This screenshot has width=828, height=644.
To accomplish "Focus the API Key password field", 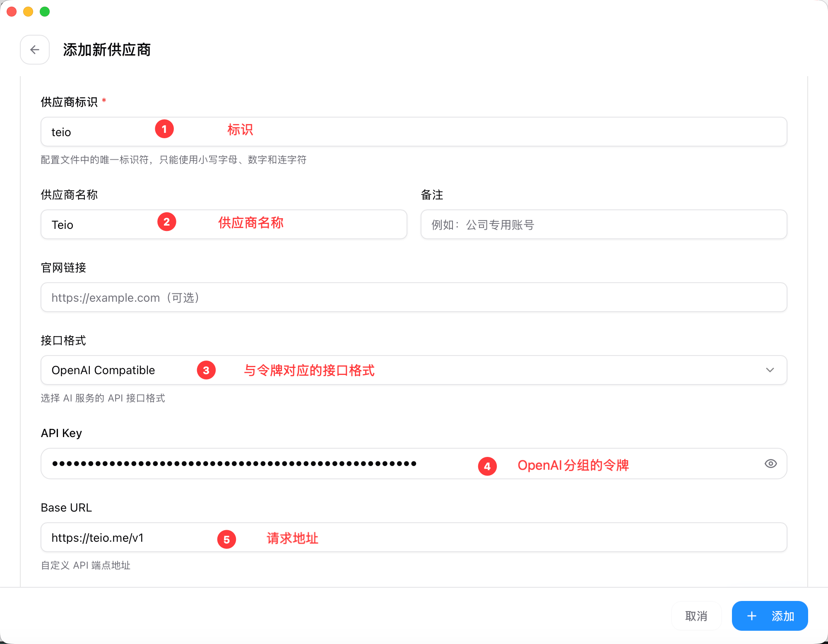I will tap(414, 464).
